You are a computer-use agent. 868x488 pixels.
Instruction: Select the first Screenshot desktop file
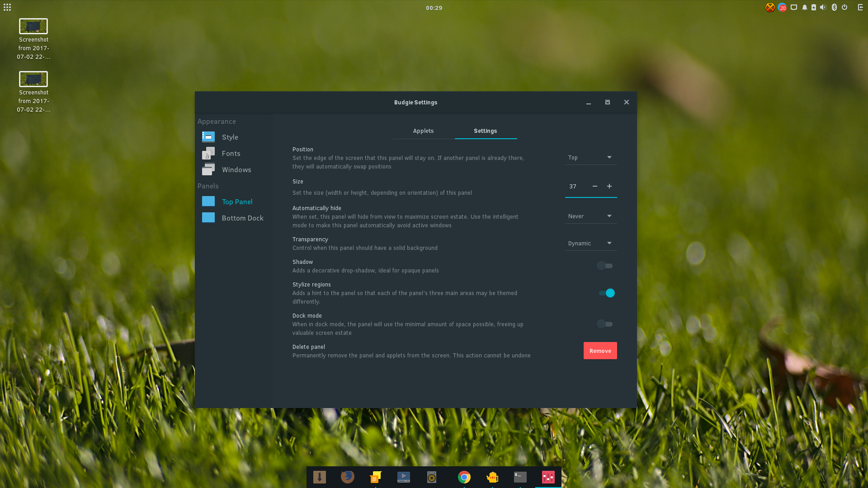point(33,39)
